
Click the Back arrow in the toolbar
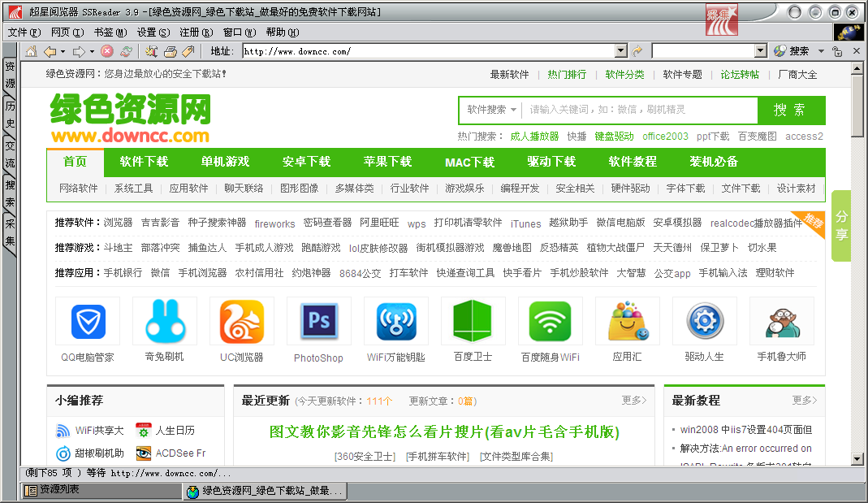click(50, 51)
